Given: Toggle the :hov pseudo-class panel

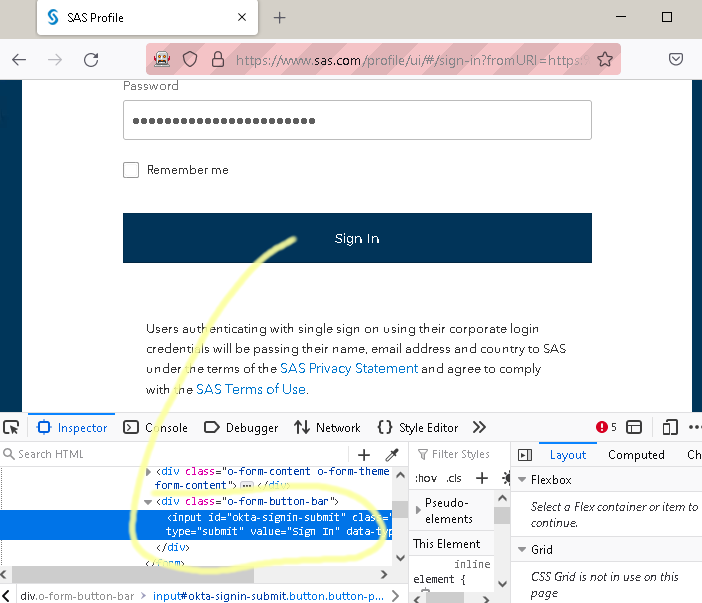Looking at the screenshot, I should tap(426, 478).
